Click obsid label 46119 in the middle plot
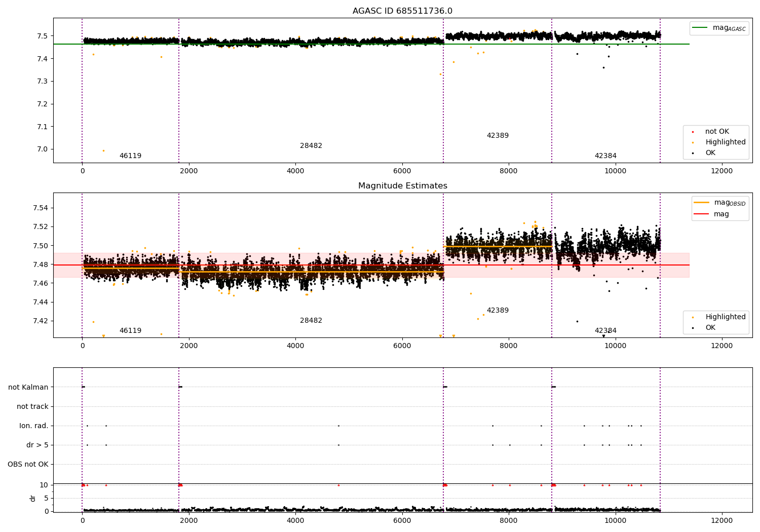 [x=130, y=331]
